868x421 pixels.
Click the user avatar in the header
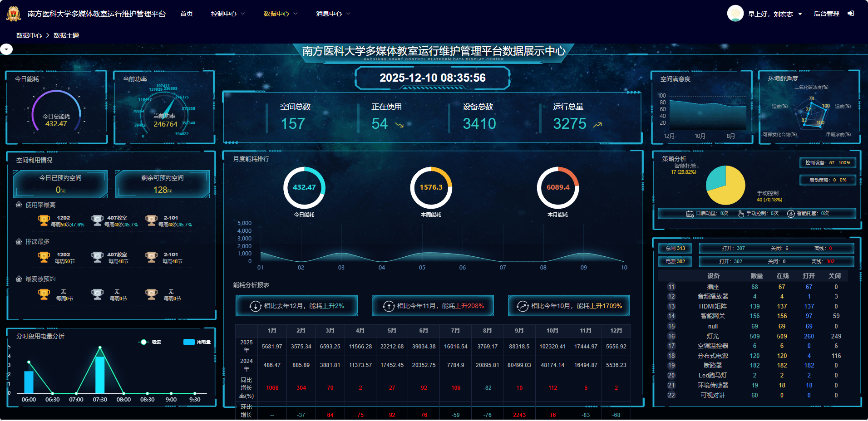[x=735, y=14]
